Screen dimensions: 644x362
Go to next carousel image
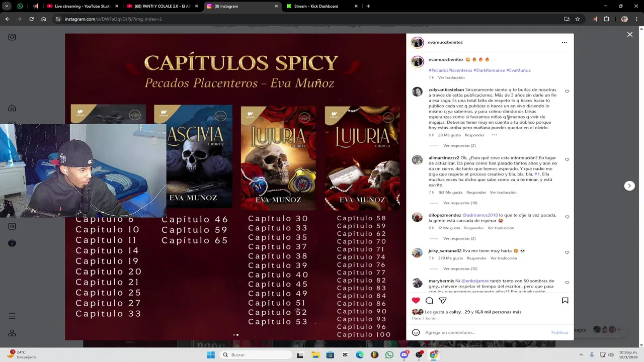(x=629, y=186)
